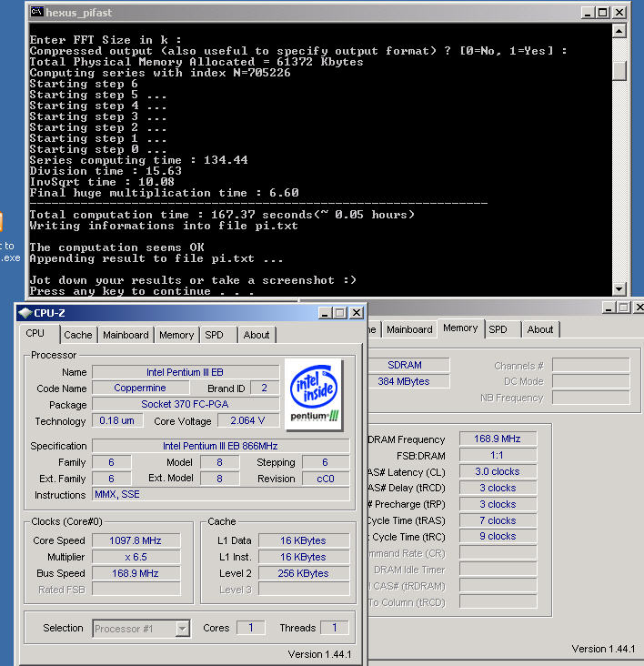The image size is (644, 666).
Task: Click the DRAM Frequency 168.9 MHz value
Action: coord(498,439)
